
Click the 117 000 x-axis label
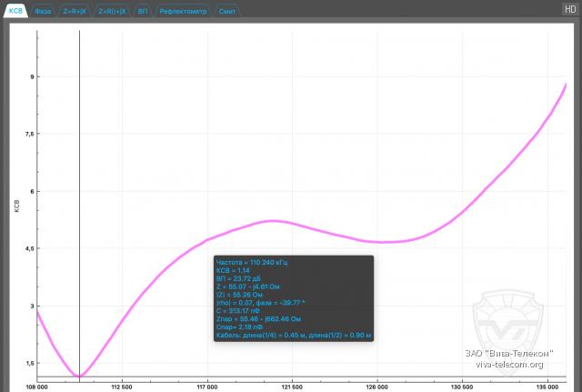click(206, 386)
